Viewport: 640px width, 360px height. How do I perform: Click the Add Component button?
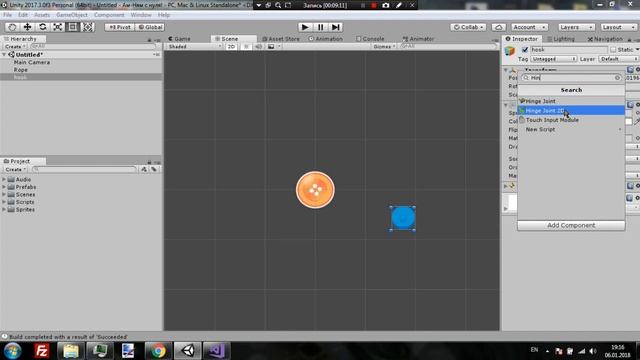coord(571,225)
